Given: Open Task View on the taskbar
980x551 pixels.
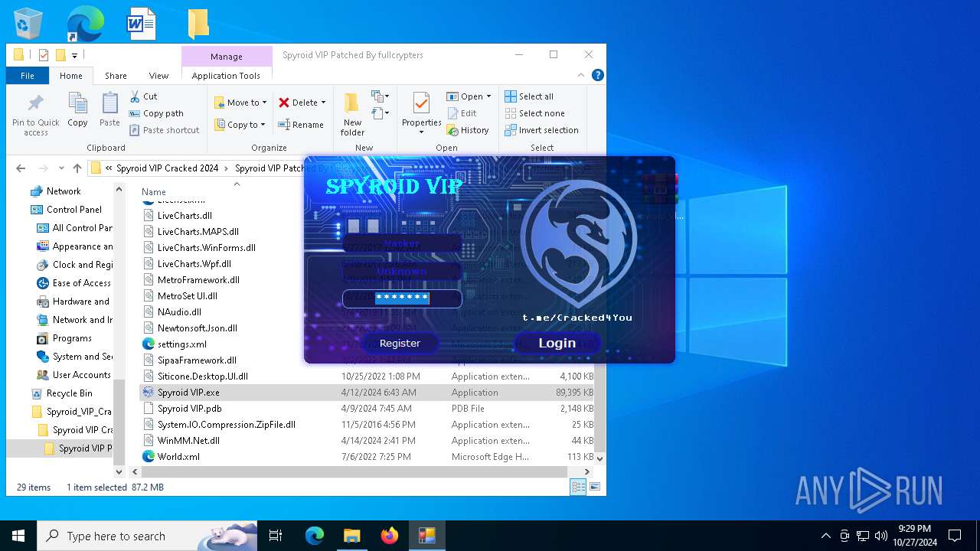Looking at the screenshot, I should tap(276, 536).
